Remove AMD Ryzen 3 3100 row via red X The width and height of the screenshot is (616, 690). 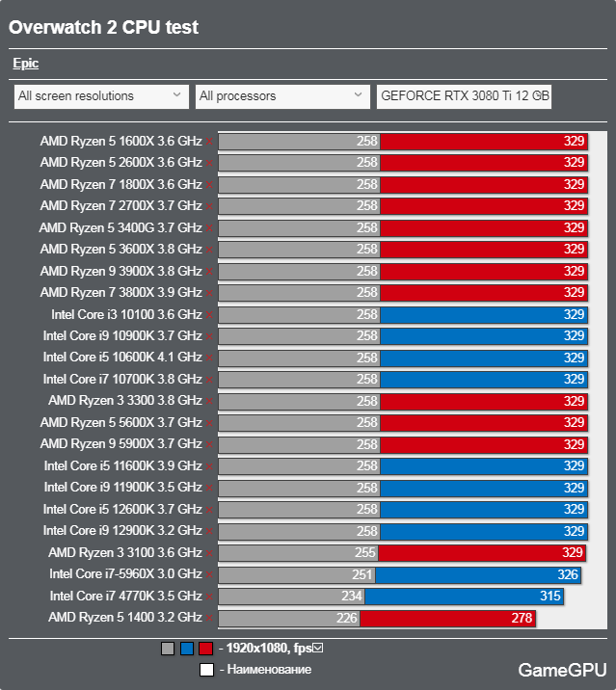209,553
